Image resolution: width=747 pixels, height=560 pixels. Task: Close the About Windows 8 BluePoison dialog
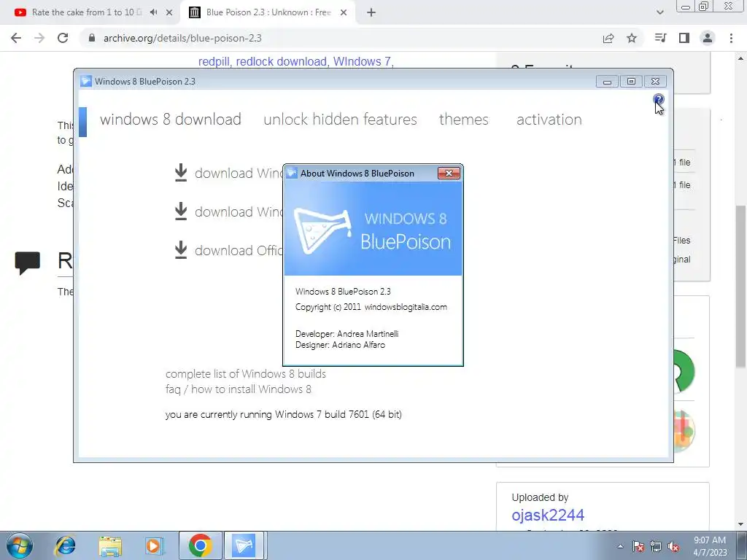(x=449, y=174)
